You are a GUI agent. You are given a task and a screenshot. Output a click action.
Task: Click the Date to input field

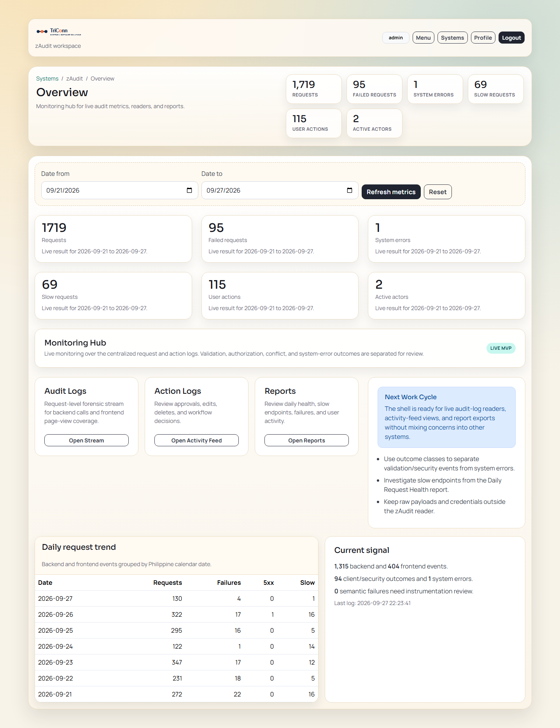280,190
